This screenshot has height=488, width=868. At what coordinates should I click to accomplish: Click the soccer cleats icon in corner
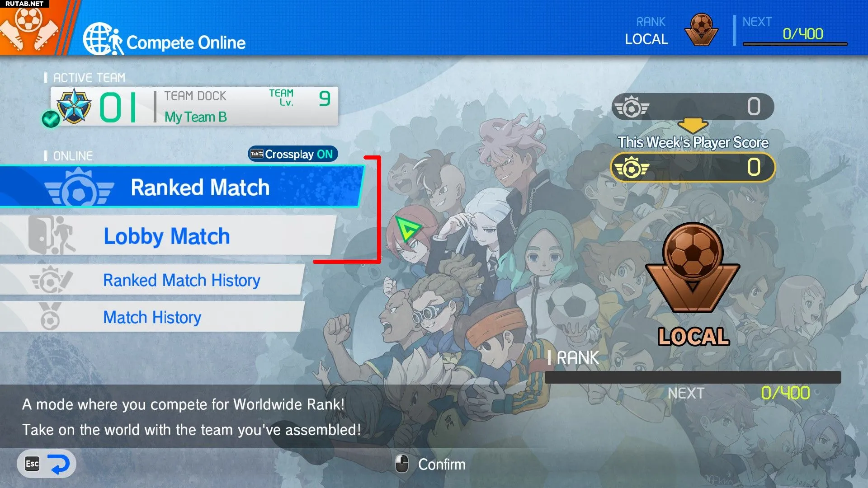(x=29, y=27)
